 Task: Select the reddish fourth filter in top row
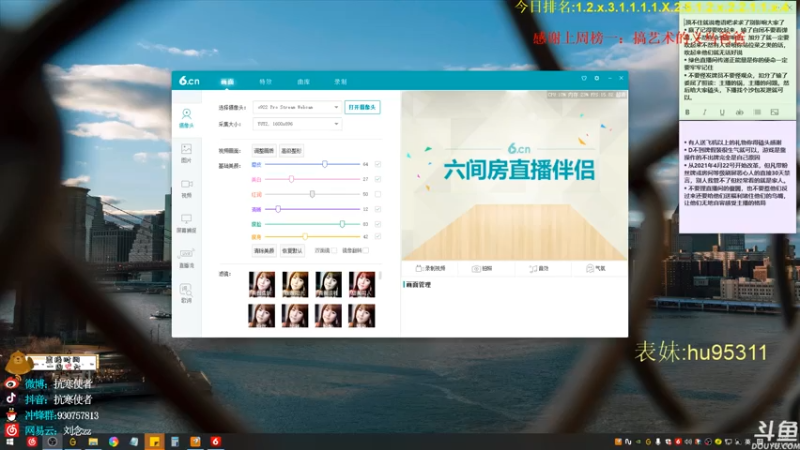click(x=362, y=284)
